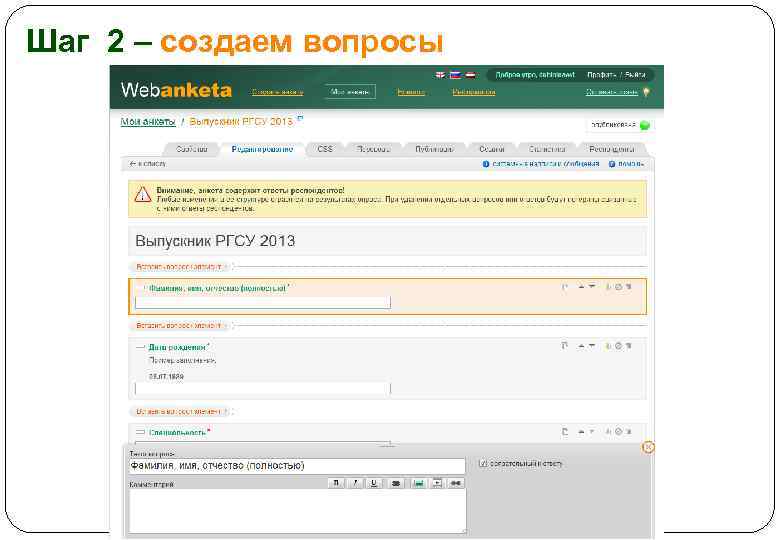The height and width of the screenshot is (540, 780).
Task: Collapse the Дата рождения question
Action: (x=140, y=347)
